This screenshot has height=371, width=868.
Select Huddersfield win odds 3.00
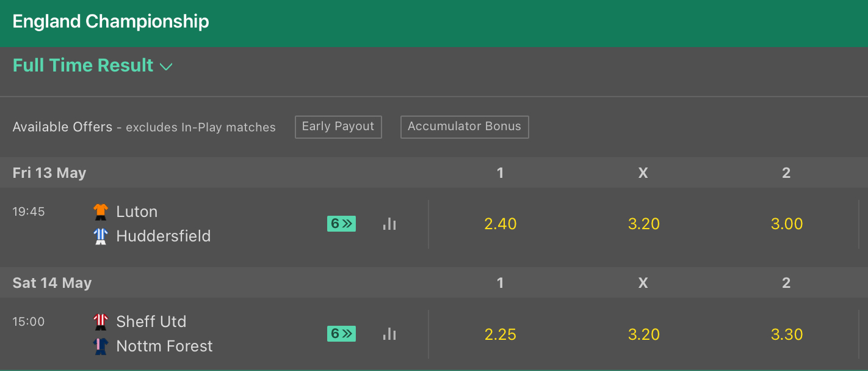(x=786, y=224)
